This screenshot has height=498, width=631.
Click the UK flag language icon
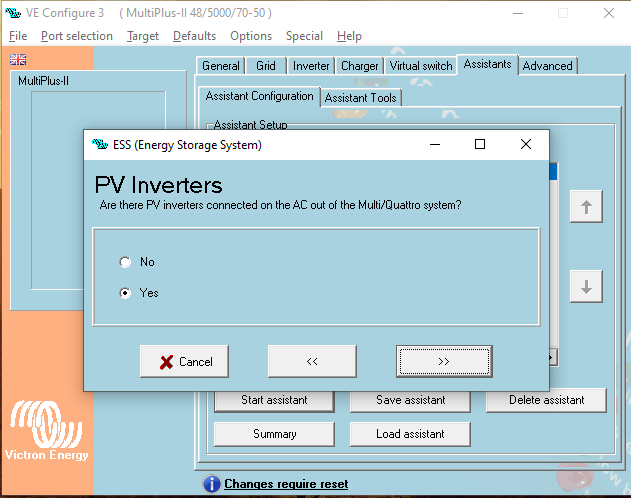point(18,60)
